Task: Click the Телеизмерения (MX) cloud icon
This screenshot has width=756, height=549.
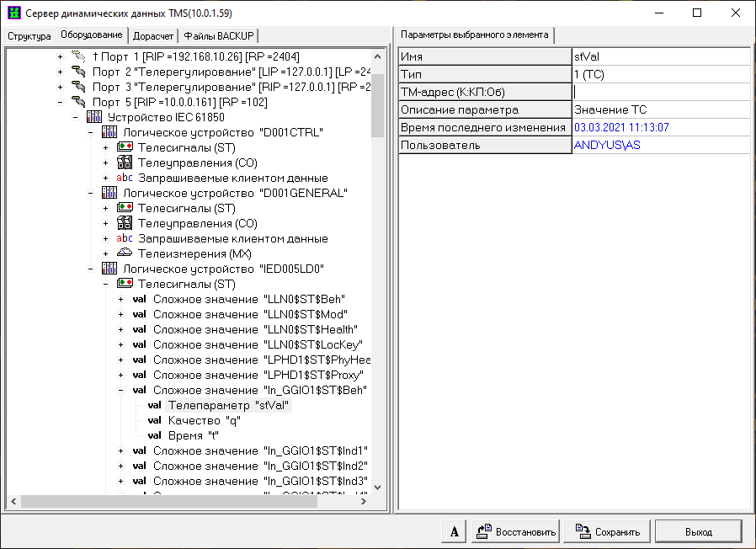Action: [x=125, y=253]
